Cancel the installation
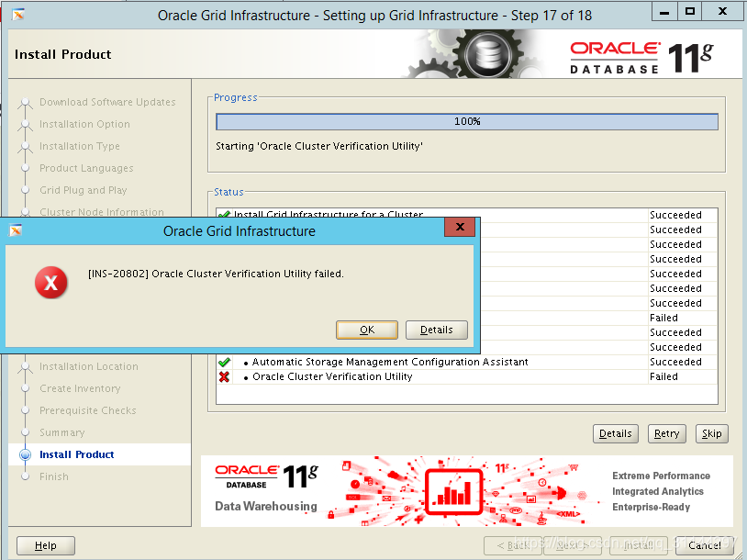Viewport: 747px width, 560px height. coord(705,545)
